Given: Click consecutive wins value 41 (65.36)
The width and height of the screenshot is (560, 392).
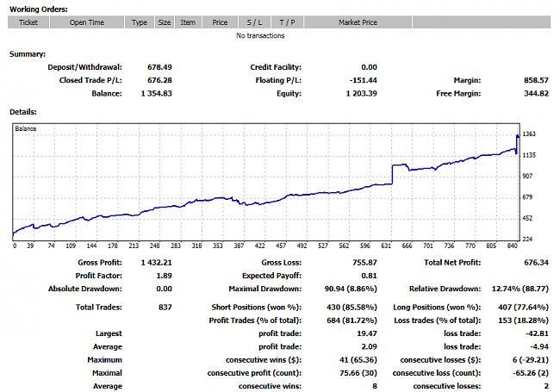Looking at the screenshot, I should tap(358, 360).
